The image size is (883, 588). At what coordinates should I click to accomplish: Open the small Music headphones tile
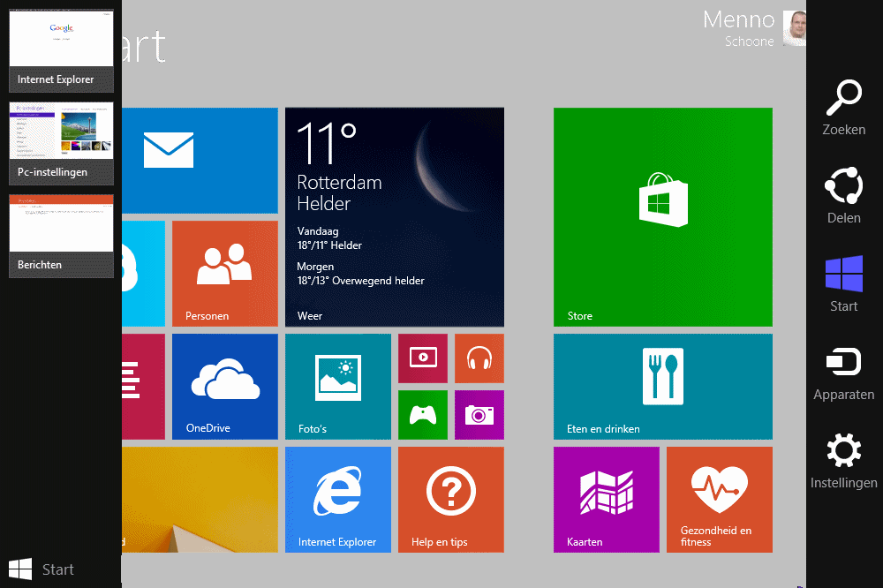pos(479,358)
